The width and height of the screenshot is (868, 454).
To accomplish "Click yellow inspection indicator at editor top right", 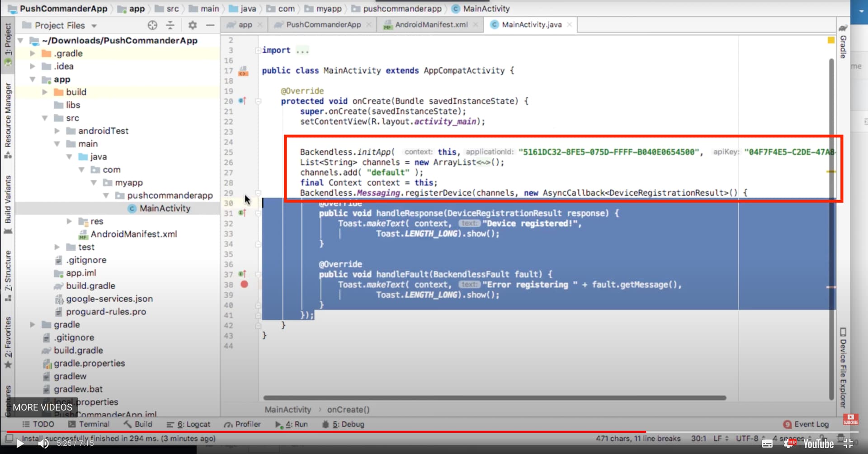I will tap(831, 40).
